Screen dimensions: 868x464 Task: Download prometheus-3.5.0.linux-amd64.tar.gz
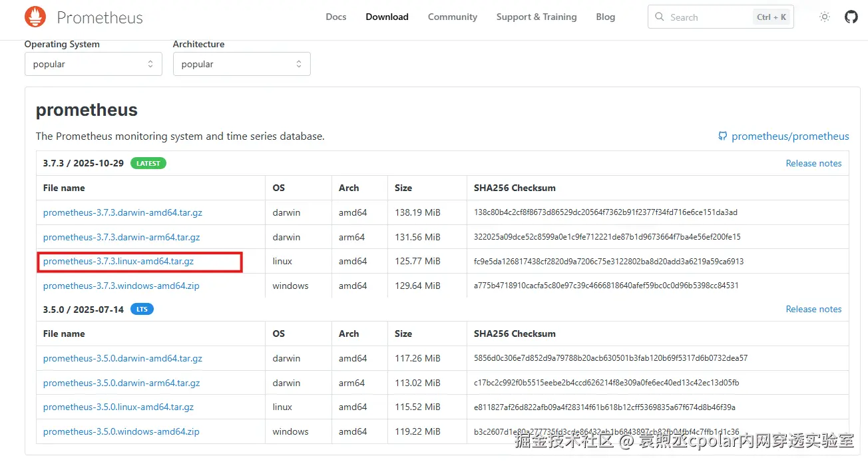pos(118,407)
